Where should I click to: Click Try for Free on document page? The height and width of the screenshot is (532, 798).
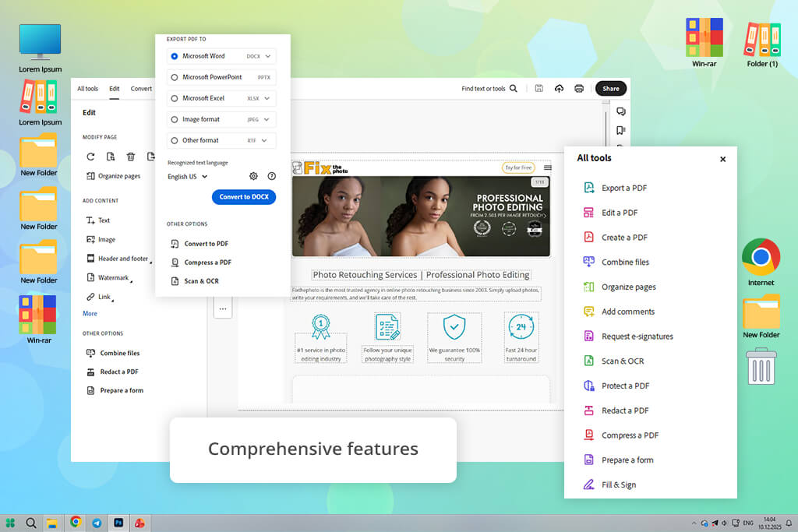518,167
